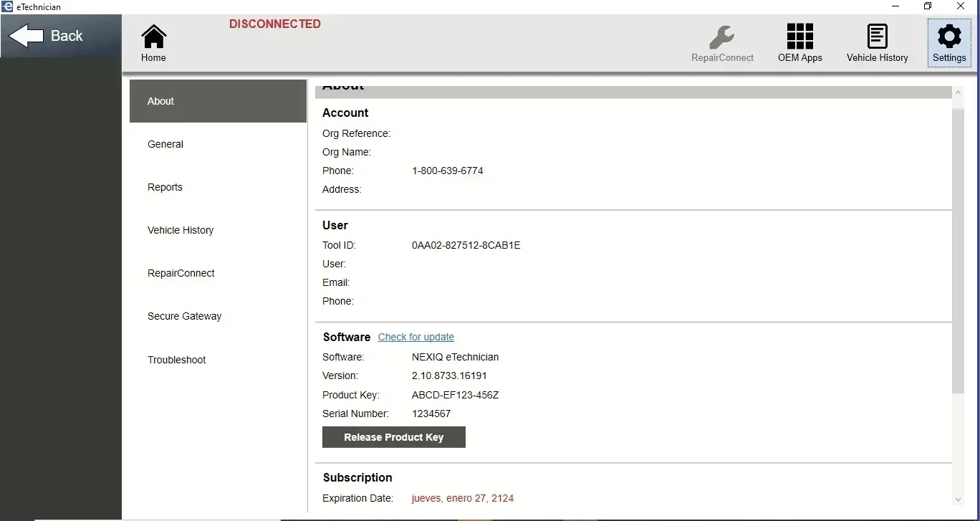Open RepairConnect wrench icon in toolbar
The height and width of the screenshot is (521, 980).
pos(722,43)
